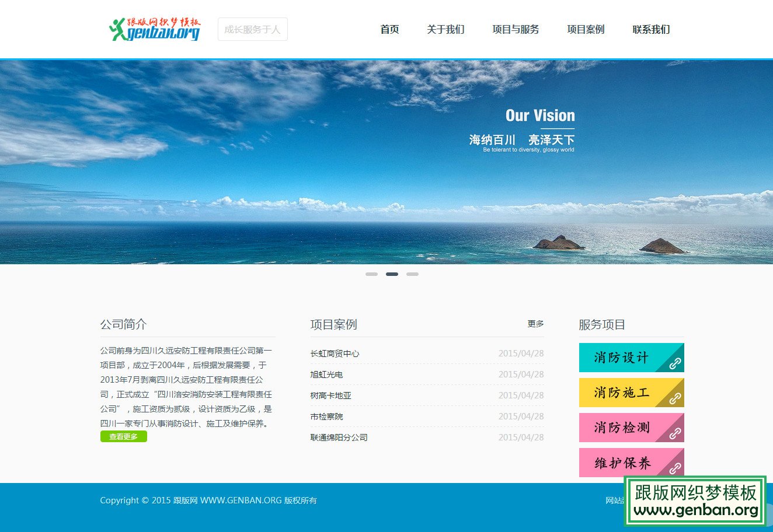
Task: Click the 成长服务于人 search input field
Action: pyautogui.click(x=252, y=29)
